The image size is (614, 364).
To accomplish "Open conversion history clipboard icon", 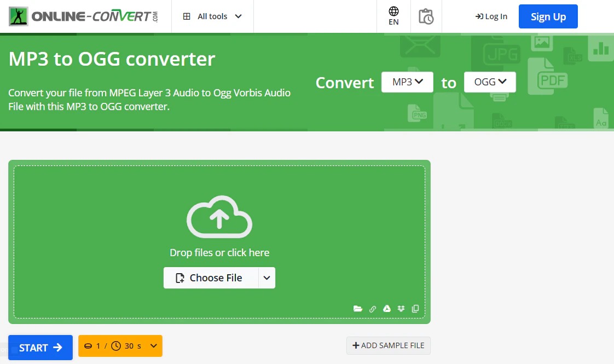I will [426, 16].
